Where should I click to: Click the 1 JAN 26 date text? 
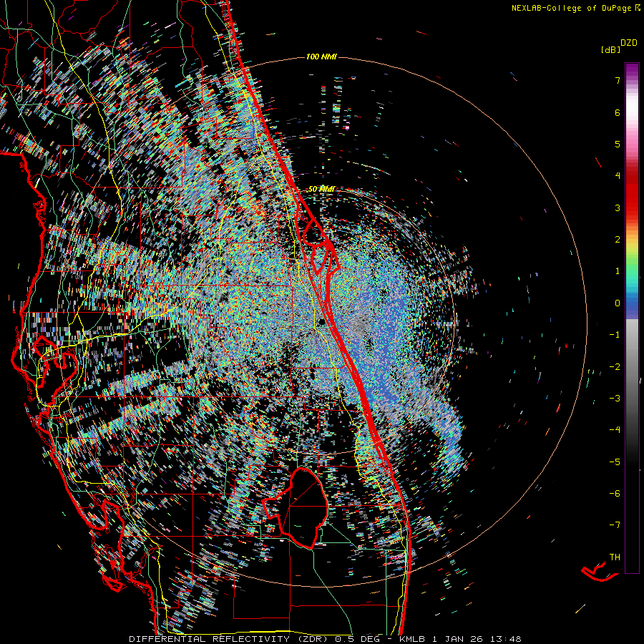[x=456, y=639]
